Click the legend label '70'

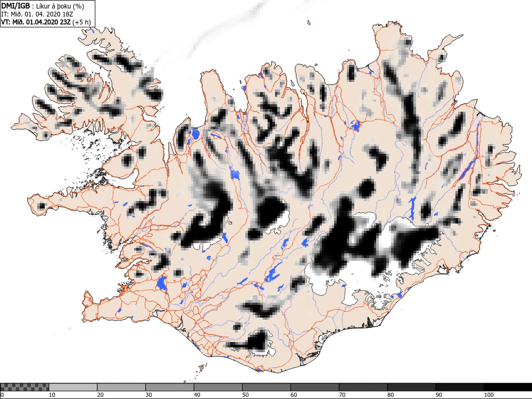[x=342, y=395]
